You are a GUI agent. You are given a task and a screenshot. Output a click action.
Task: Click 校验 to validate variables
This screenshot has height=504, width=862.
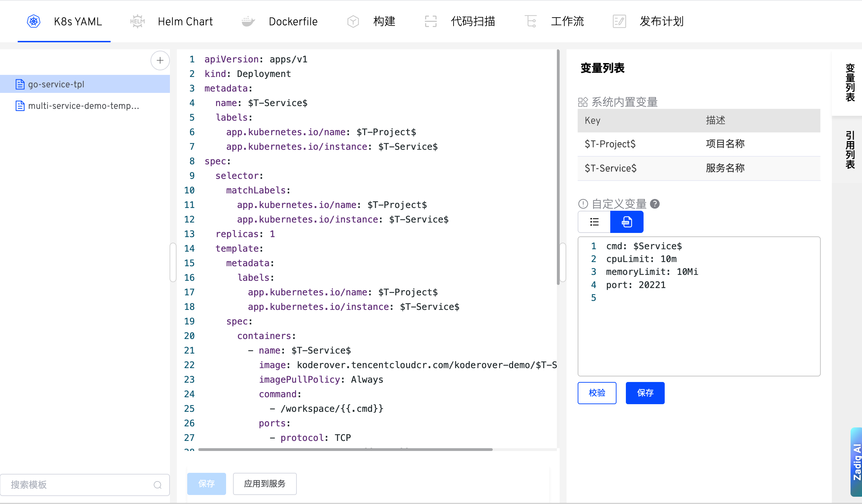597,393
